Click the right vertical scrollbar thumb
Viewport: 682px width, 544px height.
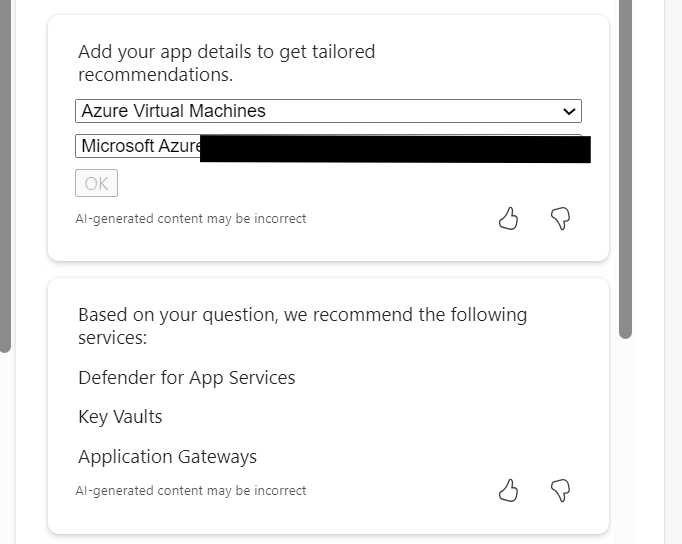(626, 170)
